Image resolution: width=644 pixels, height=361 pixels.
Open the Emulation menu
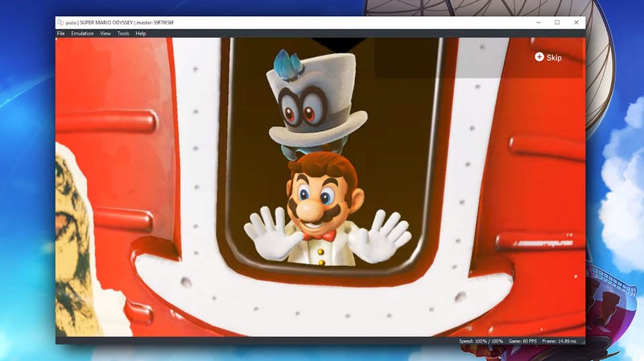(82, 34)
